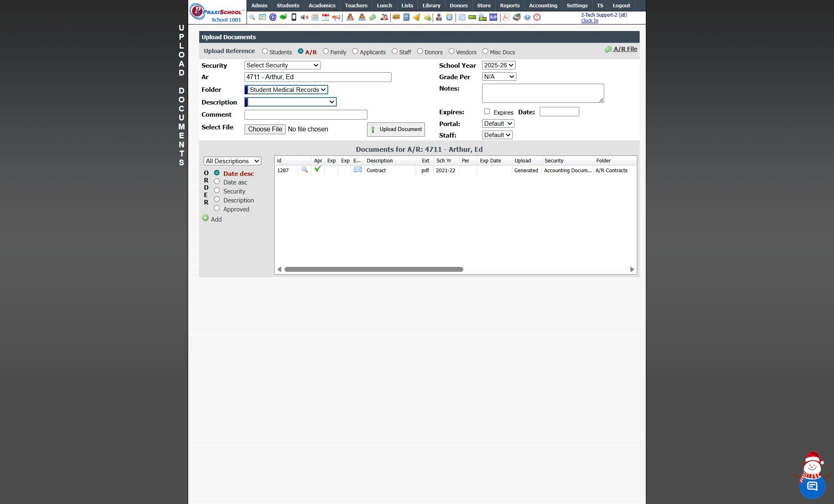Click the A/P toolbar icon
The width and height of the screenshot is (834, 504).
[x=493, y=17]
